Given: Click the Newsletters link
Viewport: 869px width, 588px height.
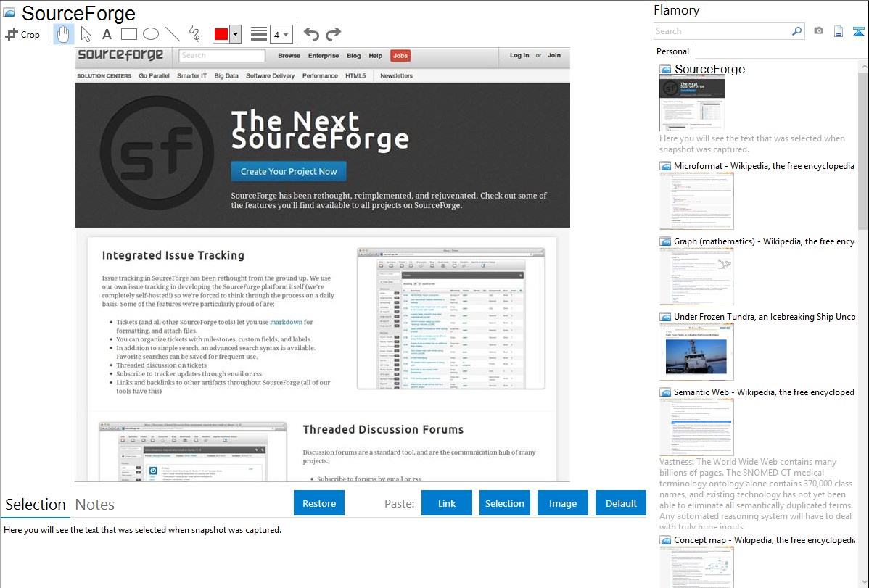Looking at the screenshot, I should 396,76.
